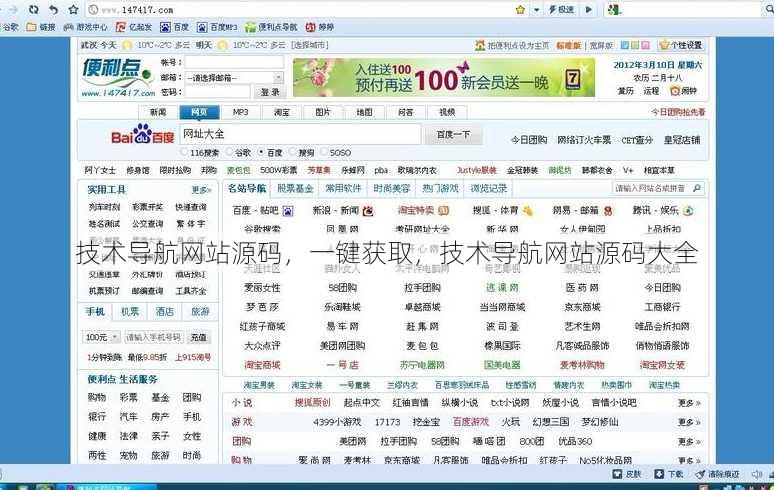
Task: Expand 更多 in the 小说 row
Action: tap(689, 403)
